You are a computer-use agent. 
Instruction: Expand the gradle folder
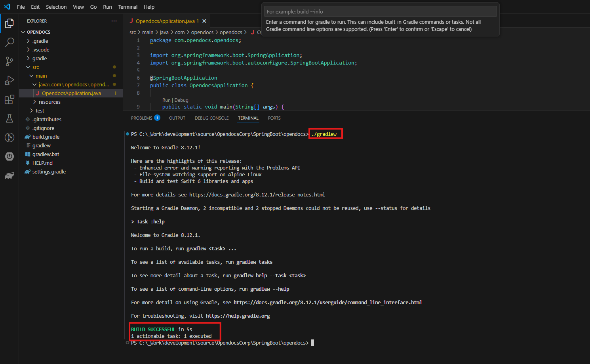click(71, 58)
